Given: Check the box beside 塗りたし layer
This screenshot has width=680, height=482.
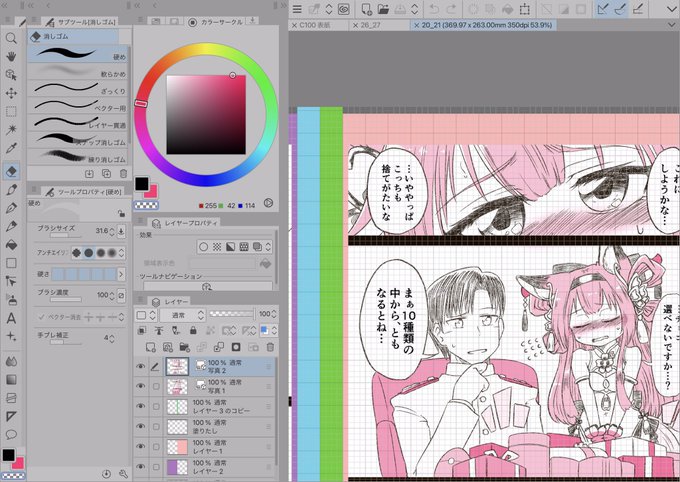Looking at the screenshot, I should pyautogui.click(x=156, y=426).
